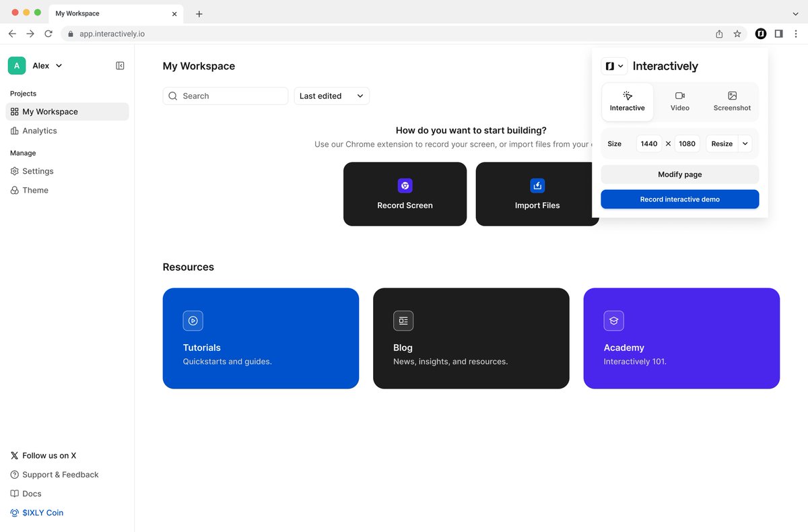Reload the page
This screenshot has height=532, width=808.
click(48, 34)
